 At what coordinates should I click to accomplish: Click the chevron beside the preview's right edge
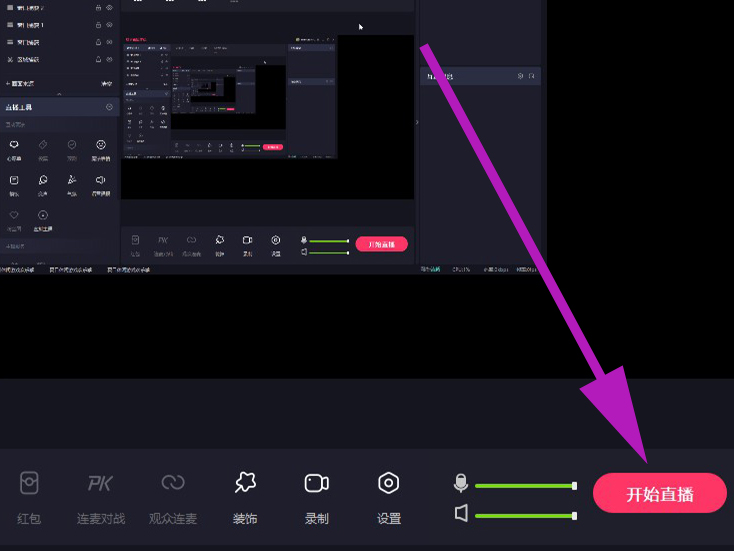[x=417, y=122]
